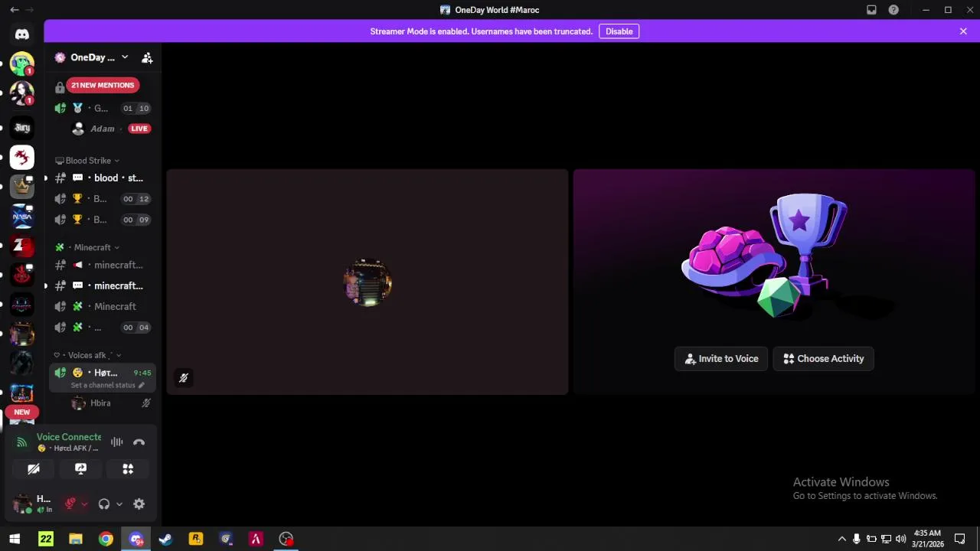
Task: Open the green character avatar server
Action: [22, 64]
